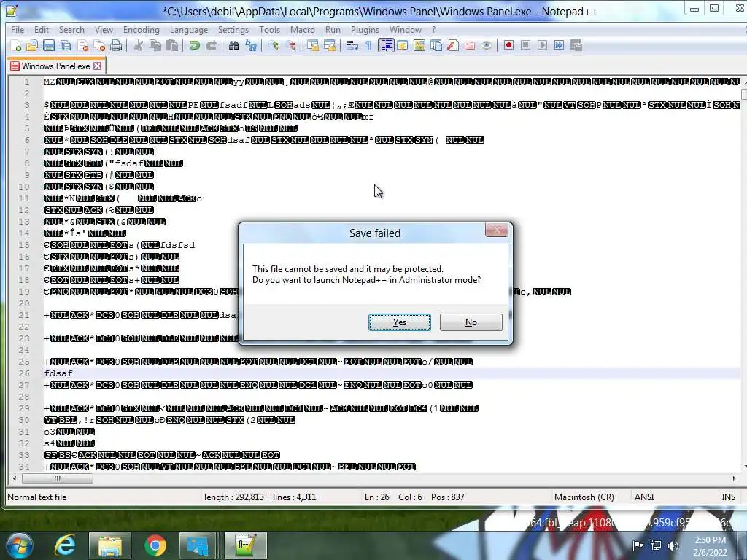This screenshot has height=560, width=747.
Task: Click the Open file toolbar icon
Action: (x=32, y=46)
